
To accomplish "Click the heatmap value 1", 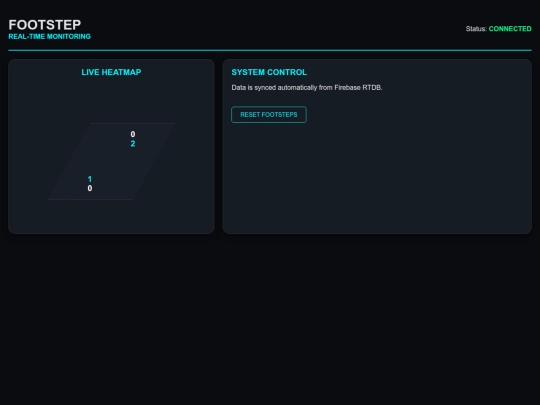I will click(90, 179).
